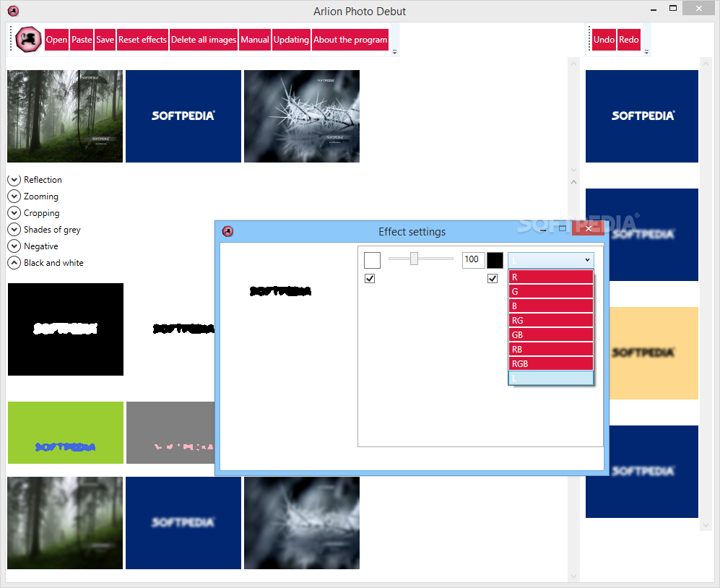
Task: Select B channel option
Action: pos(550,306)
